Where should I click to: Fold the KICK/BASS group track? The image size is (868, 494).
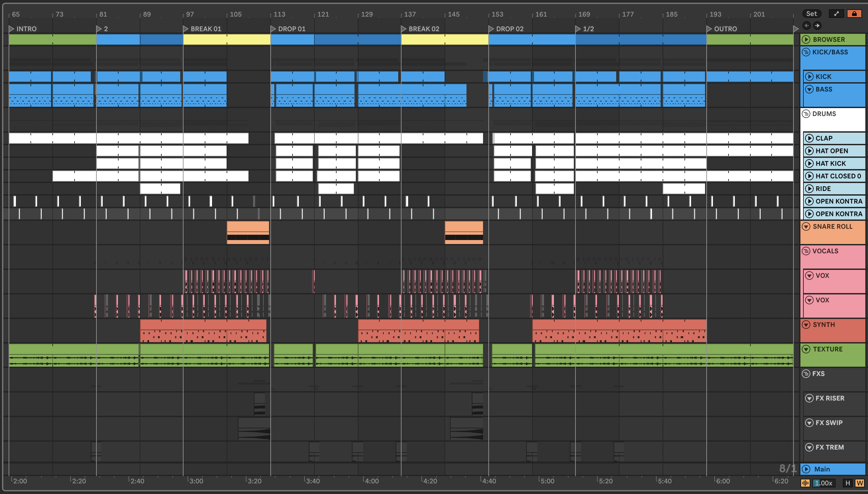click(806, 52)
